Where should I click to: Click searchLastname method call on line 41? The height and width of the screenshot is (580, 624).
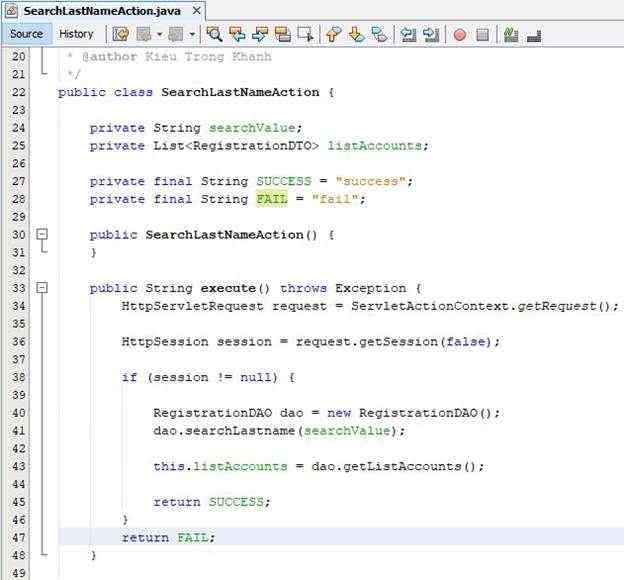point(240,430)
